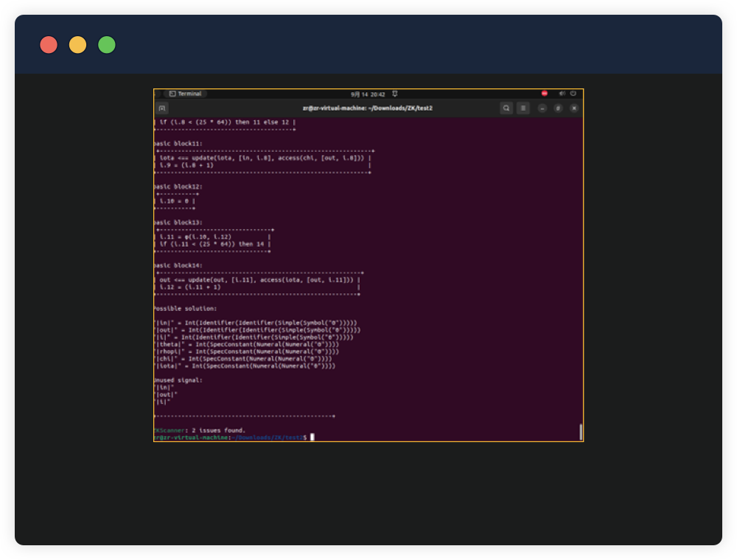Open the terminal hamburger menu
The height and width of the screenshot is (560, 737).
pyautogui.click(x=523, y=108)
